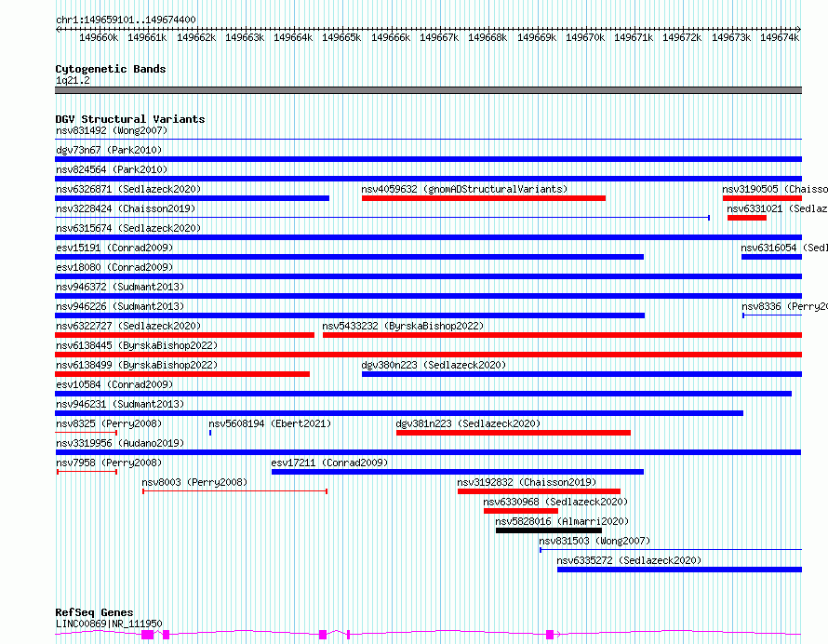The image size is (828, 644).
Task: Select the nsv3190505 variant label
Action: 775,189
